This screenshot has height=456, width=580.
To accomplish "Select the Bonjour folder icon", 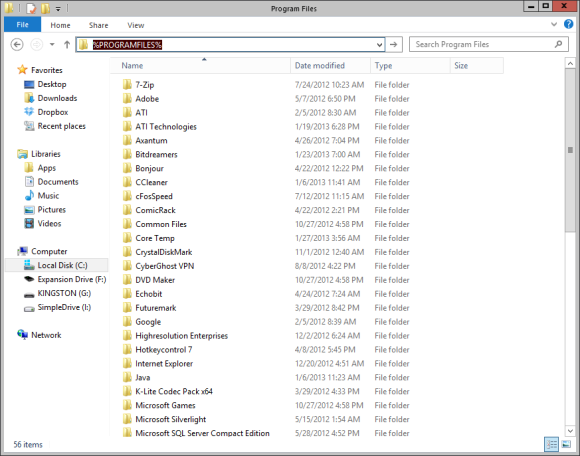I will 127,168.
